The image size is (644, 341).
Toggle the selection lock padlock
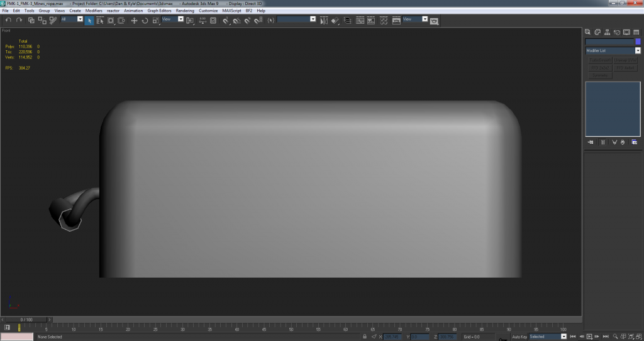pyautogui.click(x=365, y=337)
